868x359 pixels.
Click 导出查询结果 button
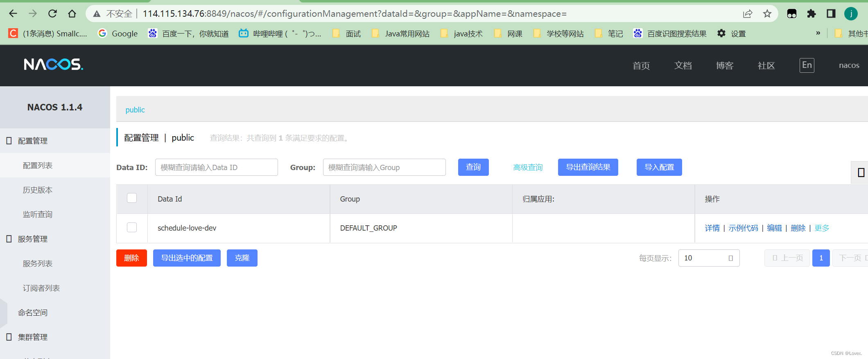[x=588, y=167]
